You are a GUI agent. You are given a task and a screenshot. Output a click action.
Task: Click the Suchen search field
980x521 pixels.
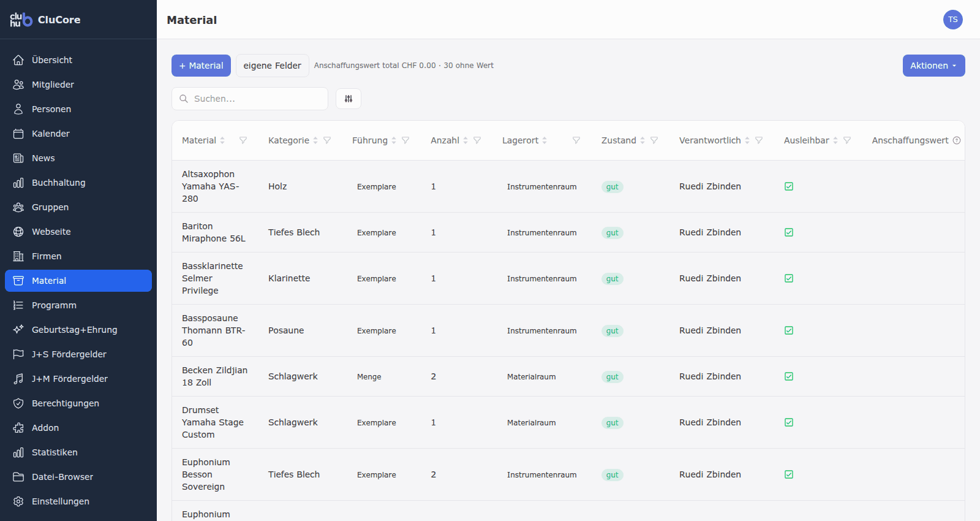(x=250, y=99)
